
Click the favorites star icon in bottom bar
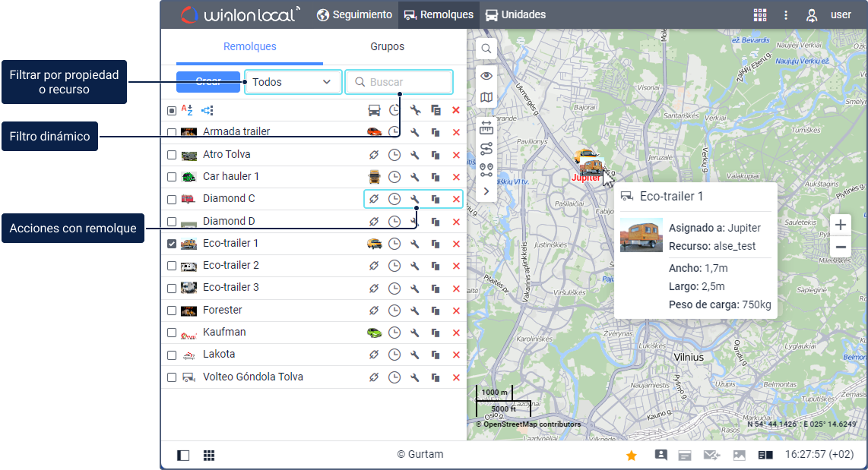point(631,456)
